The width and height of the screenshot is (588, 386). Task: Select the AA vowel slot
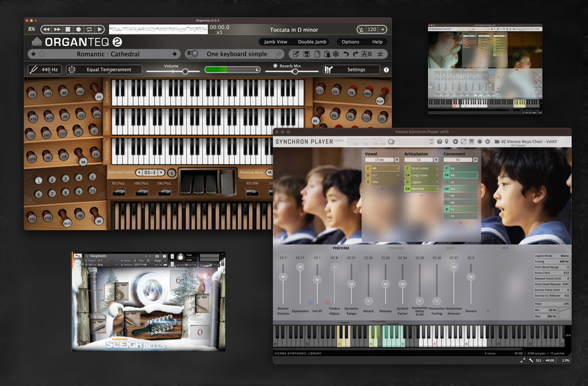[382, 169]
